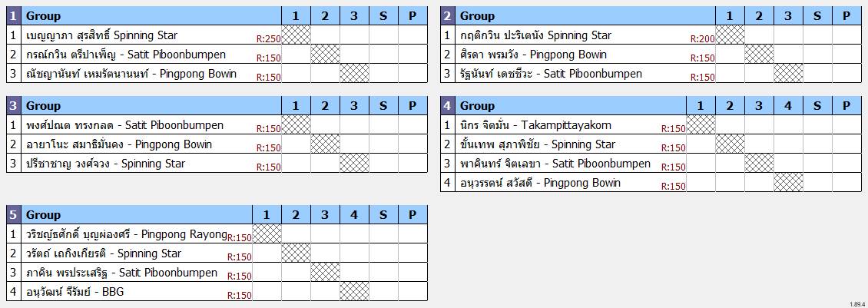The width and height of the screenshot is (868, 308).
Task: Click Group 4 row 4 Pingpong Bowin player
Action: point(540,183)
